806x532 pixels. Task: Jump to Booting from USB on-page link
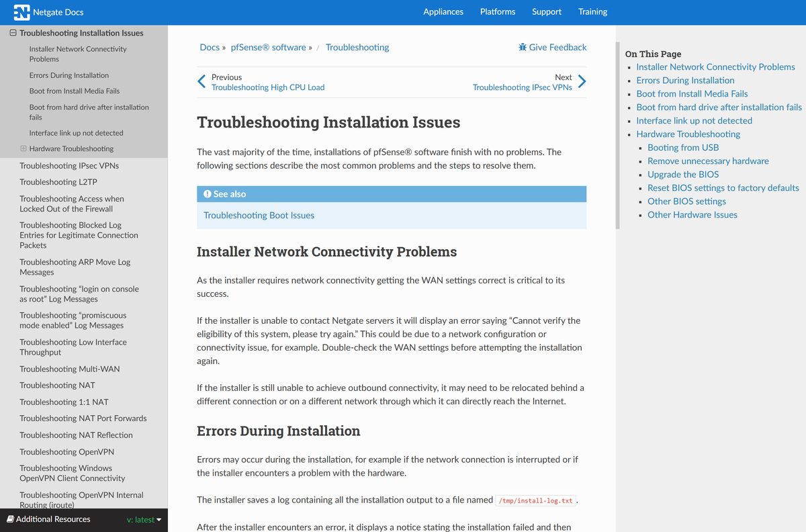tap(683, 147)
